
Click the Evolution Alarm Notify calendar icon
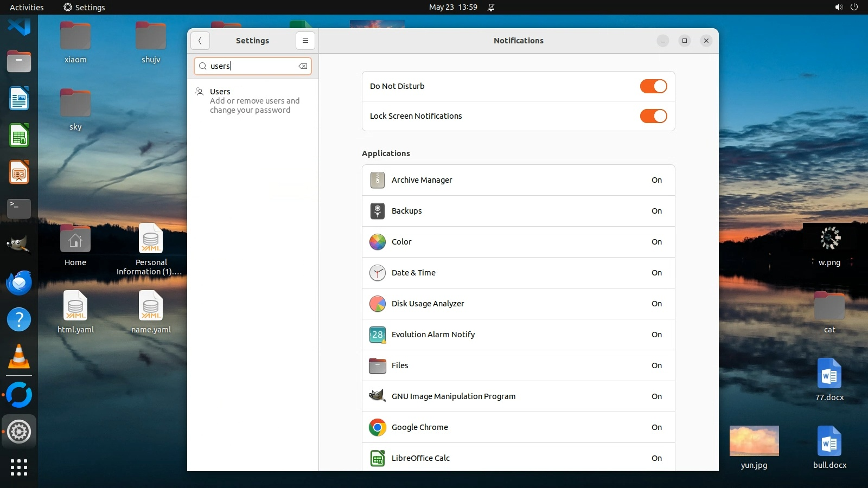[377, 335]
